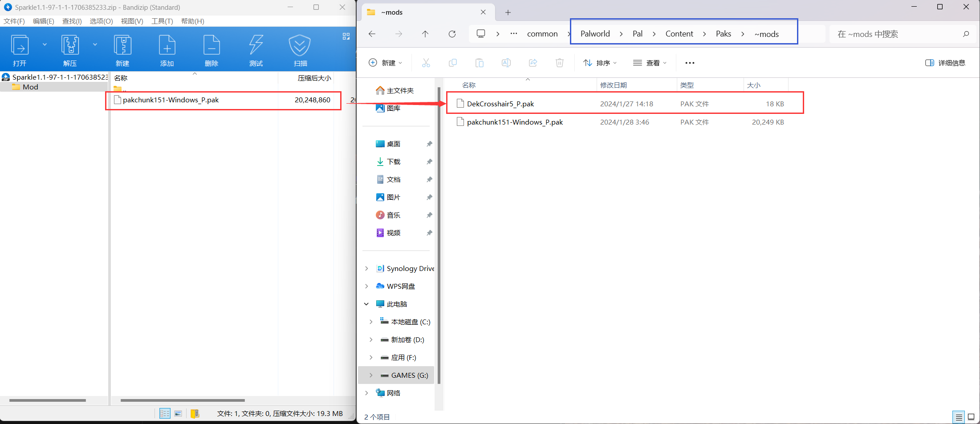980x424 pixels.
Task: Open the 工具(T) menu in Bandizip
Action: [162, 21]
